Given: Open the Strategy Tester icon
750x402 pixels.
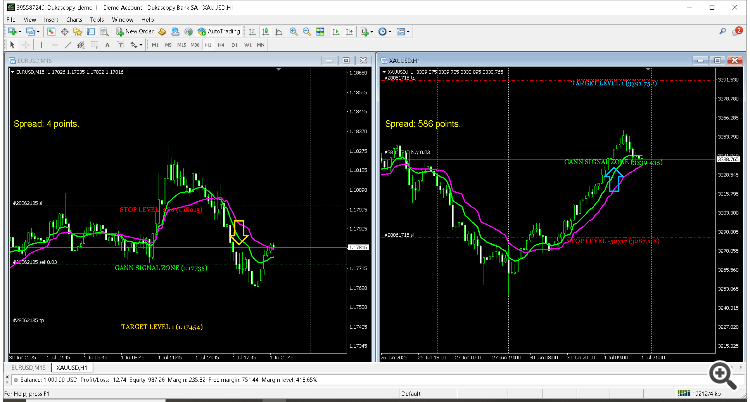Looking at the screenshot, I should pos(104,32).
